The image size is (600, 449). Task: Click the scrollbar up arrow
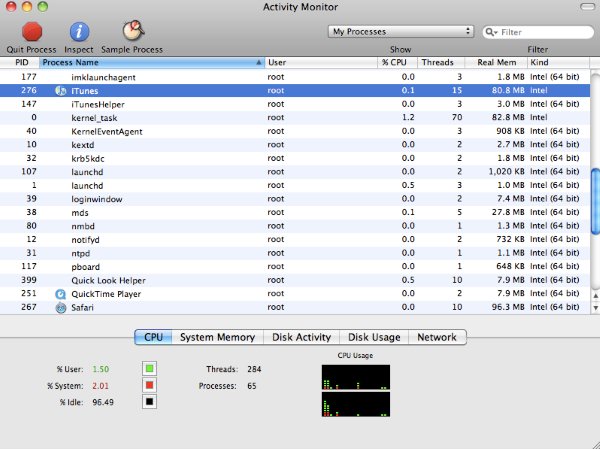[x=595, y=296]
